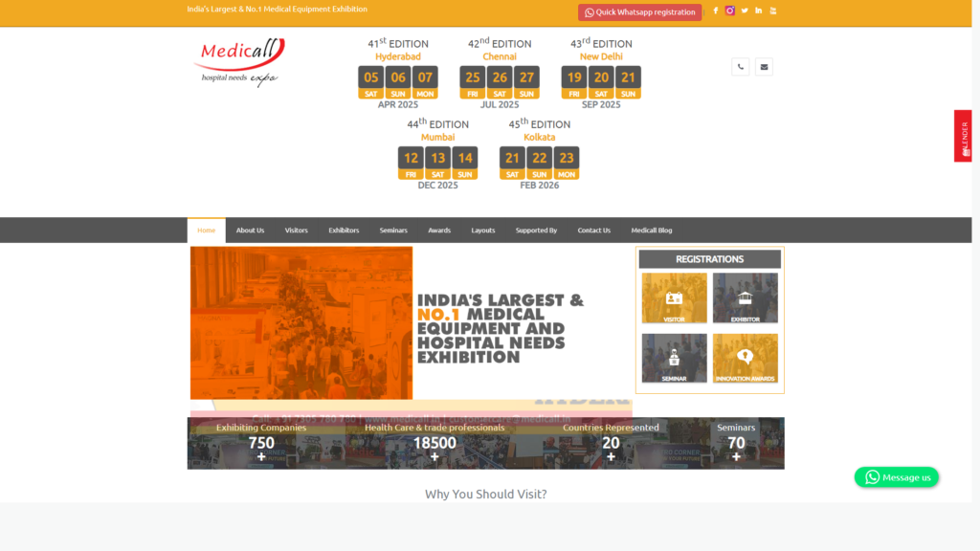Open the Innovation Awards registration tile
This screenshot has width=980, height=551.
pyautogui.click(x=745, y=358)
